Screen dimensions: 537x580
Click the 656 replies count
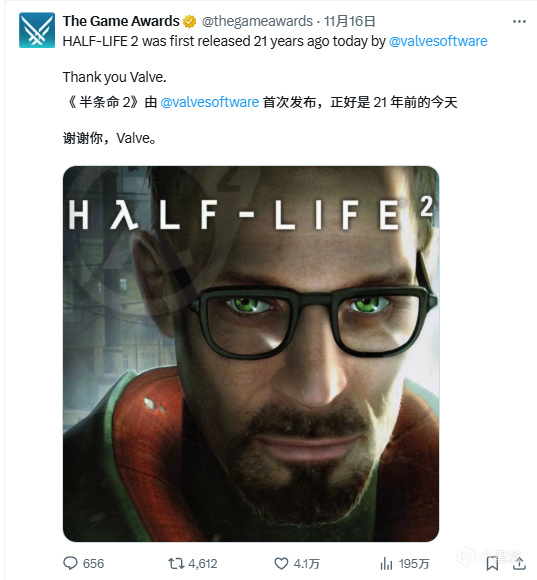[94, 564]
